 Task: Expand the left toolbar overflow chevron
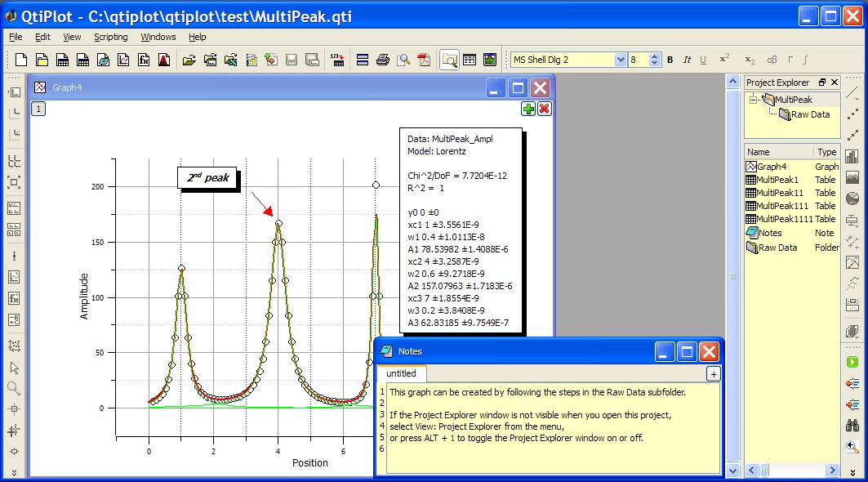[14, 471]
